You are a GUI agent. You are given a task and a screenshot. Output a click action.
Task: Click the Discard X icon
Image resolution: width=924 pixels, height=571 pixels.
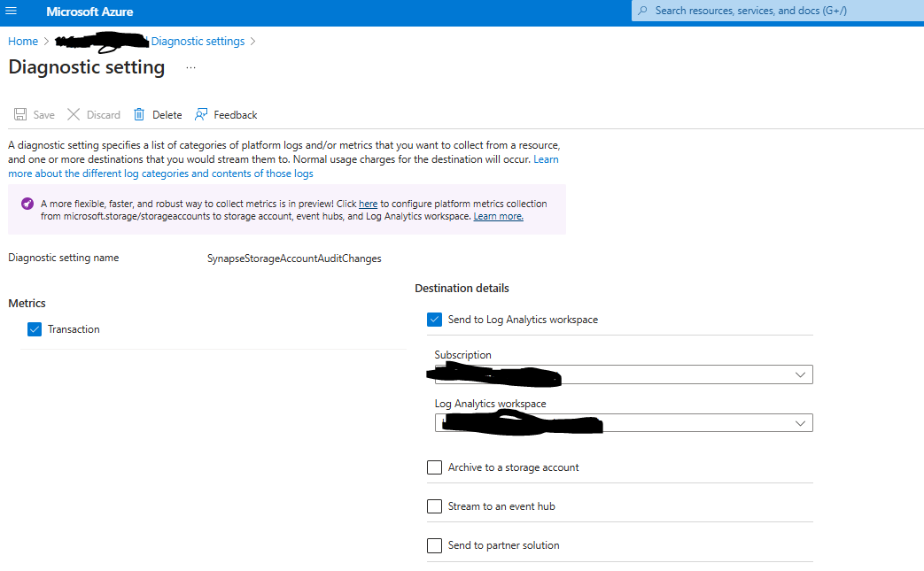(x=74, y=114)
